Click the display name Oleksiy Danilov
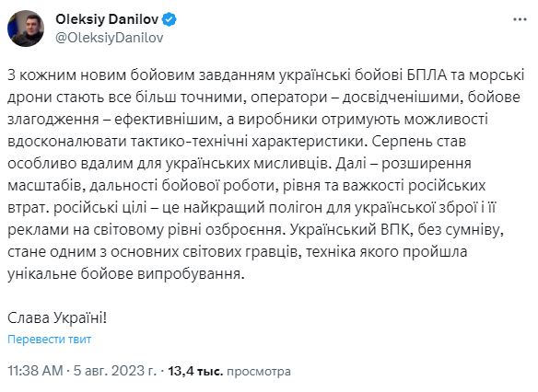Image resolution: width=538 pixels, height=392 pixels. tap(107, 19)
